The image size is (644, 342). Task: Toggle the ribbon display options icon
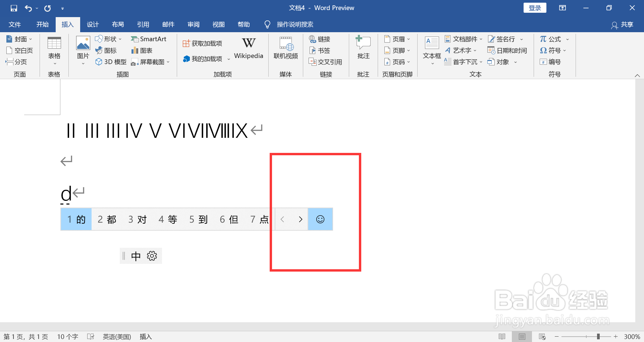(562, 8)
